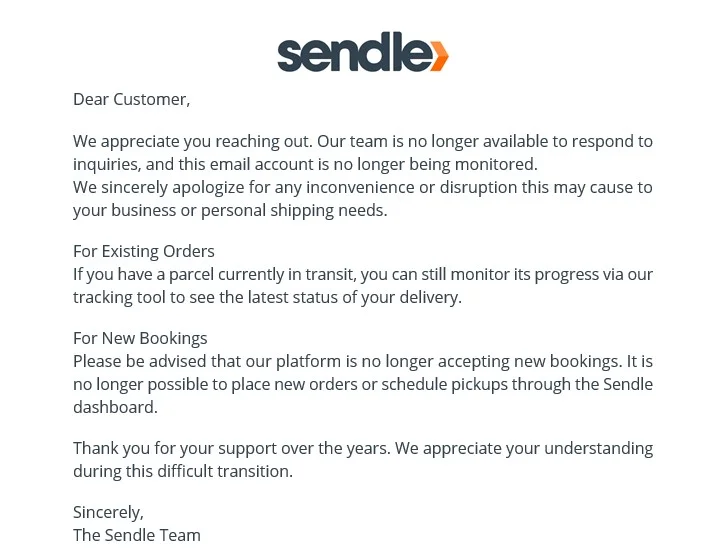Image resolution: width=720 pixels, height=552 pixels.
Task: Click the orange arrow in Sendle logo
Action: click(438, 56)
